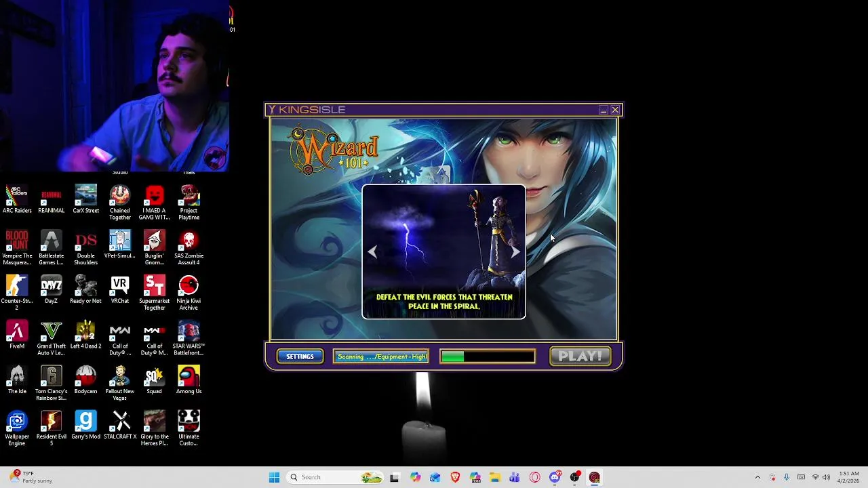The image size is (868, 488).
Task: Open the Supermarket Together shortcut
Action: pos(154,293)
